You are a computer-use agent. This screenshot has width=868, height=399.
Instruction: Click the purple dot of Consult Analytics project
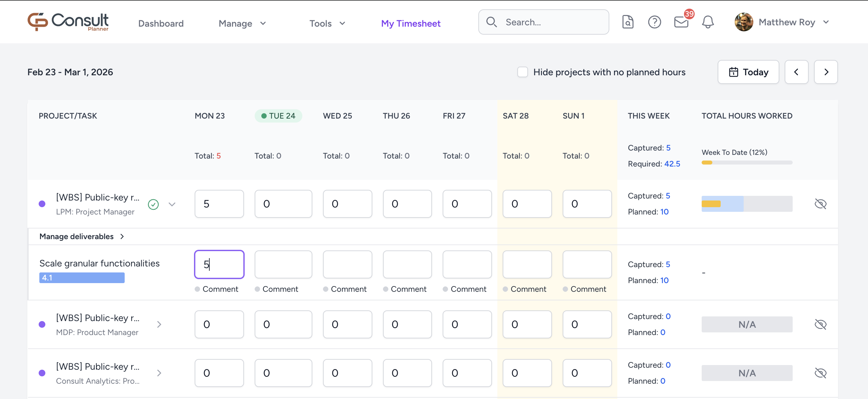[x=42, y=373]
